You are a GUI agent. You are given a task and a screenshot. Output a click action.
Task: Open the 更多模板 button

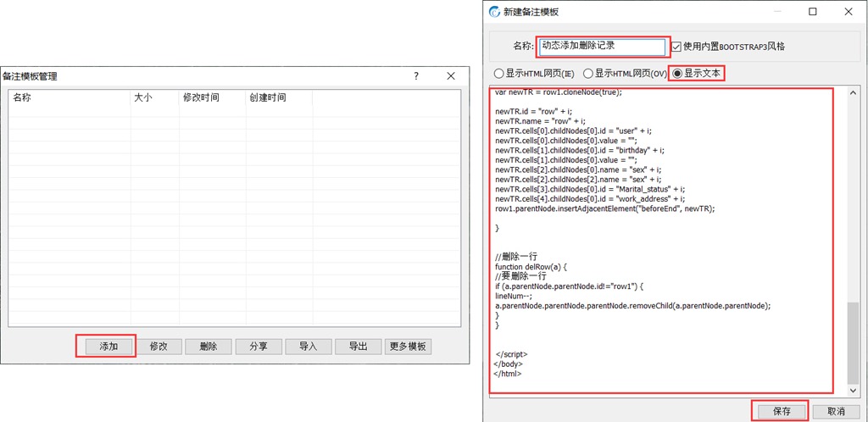click(x=409, y=347)
